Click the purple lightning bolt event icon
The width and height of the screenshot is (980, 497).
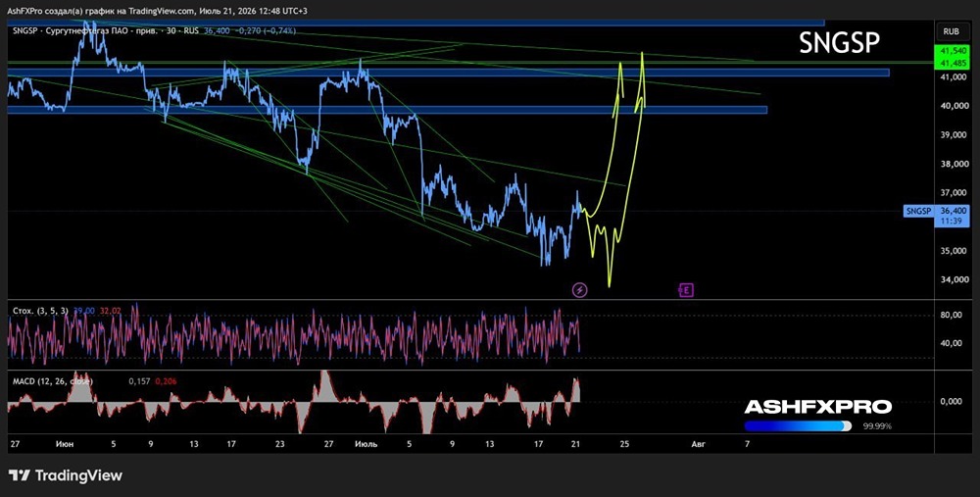(580, 290)
